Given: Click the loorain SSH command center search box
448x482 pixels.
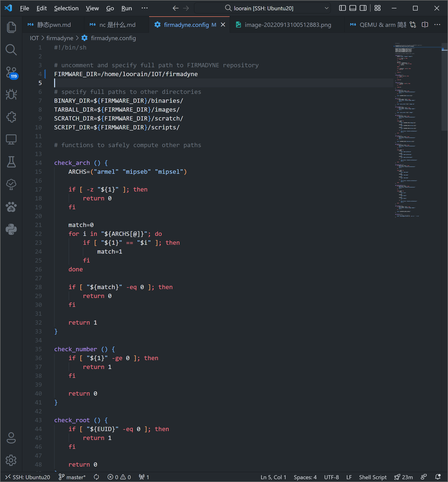Looking at the screenshot, I should tap(262, 8).
